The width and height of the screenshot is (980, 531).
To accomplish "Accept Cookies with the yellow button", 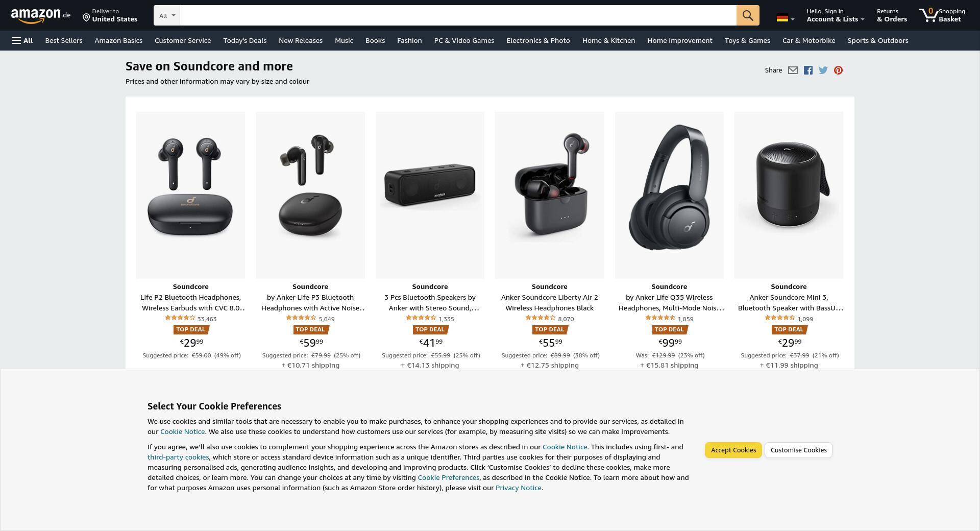I will tap(733, 450).
